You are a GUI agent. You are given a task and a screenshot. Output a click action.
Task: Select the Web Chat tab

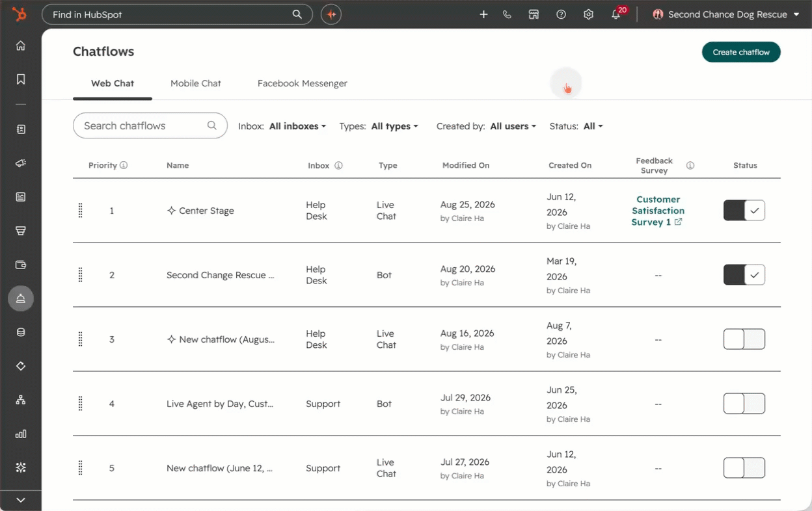click(x=113, y=83)
